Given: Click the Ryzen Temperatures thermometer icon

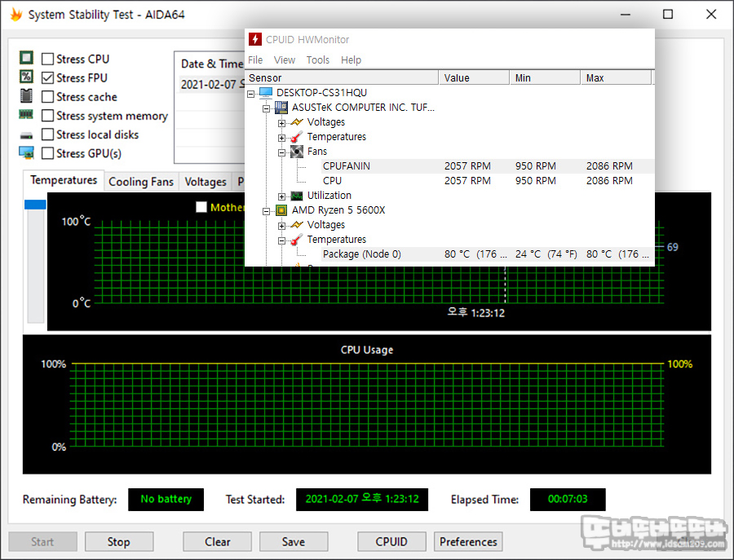Looking at the screenshot, I should [x=297, y=240].
